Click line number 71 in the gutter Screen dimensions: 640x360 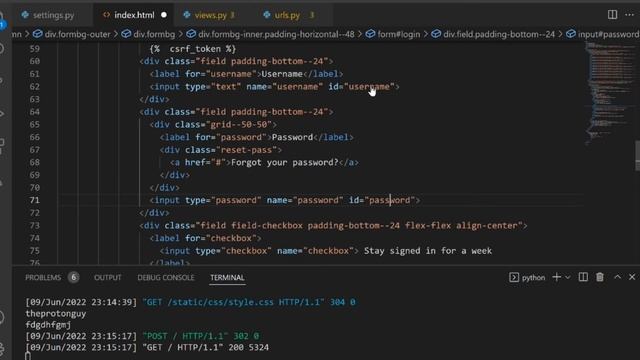[x=34, y=200]
